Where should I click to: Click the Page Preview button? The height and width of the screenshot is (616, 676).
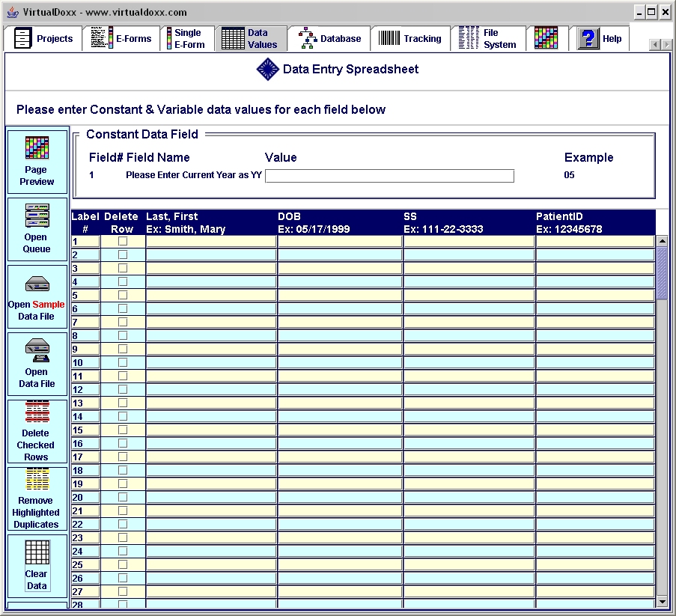(x=37, y=162)
